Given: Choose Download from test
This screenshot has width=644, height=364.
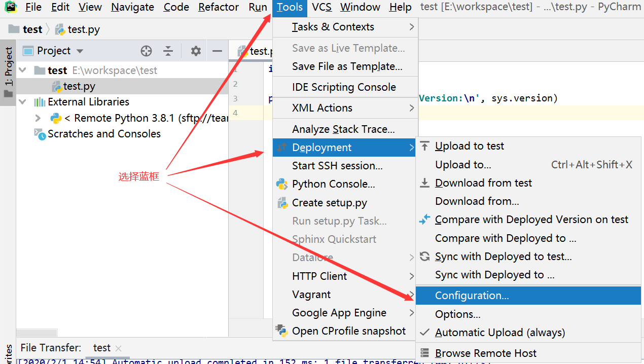Looking at the screenshot, I should pos(483,183).
